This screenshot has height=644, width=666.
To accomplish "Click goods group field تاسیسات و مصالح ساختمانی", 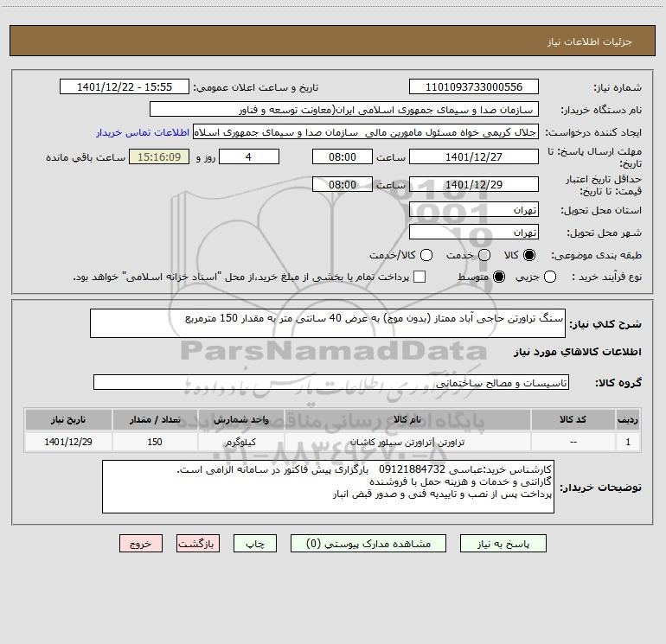I will click(331, 382).
